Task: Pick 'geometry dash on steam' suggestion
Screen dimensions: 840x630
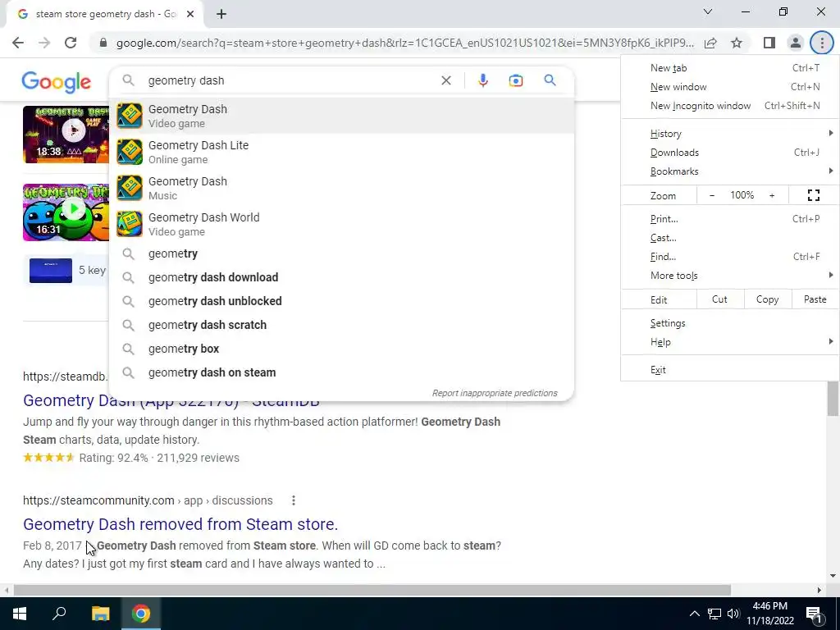Action: tap(341, 372)
